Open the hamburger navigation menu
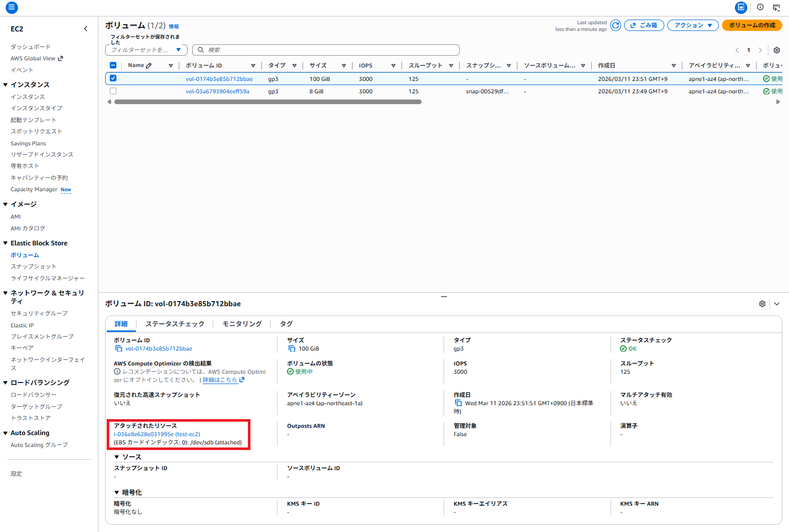Screen dimensions: 789x532 (11, 8)
